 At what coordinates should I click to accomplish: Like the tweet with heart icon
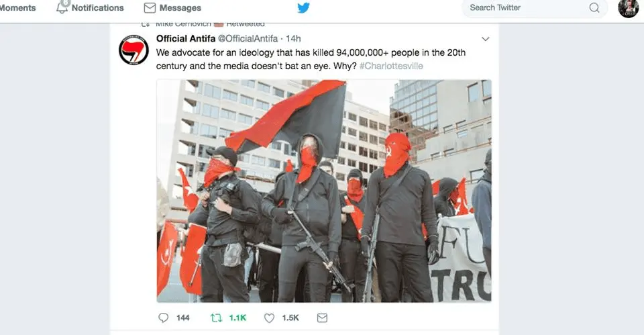(x=269, y=318)
